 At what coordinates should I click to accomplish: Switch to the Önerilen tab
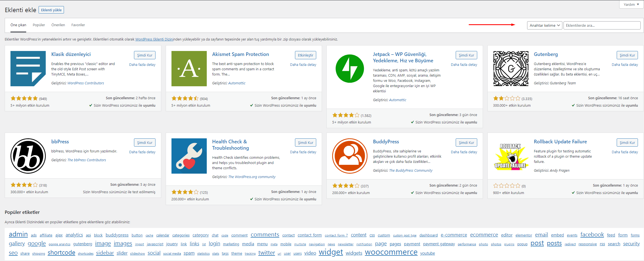(x=58, y=25)
